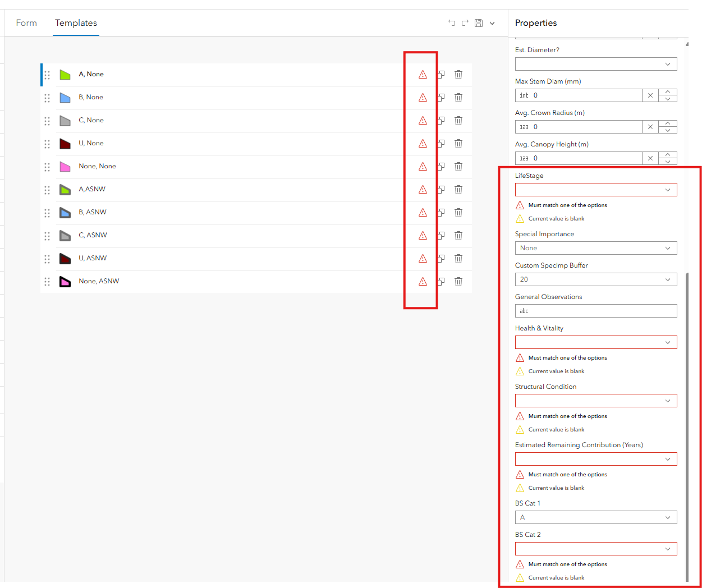The width and height of the screenshot is (702, 588).
Task: Click the warning icon next to None, None
Action: (421, 166)
